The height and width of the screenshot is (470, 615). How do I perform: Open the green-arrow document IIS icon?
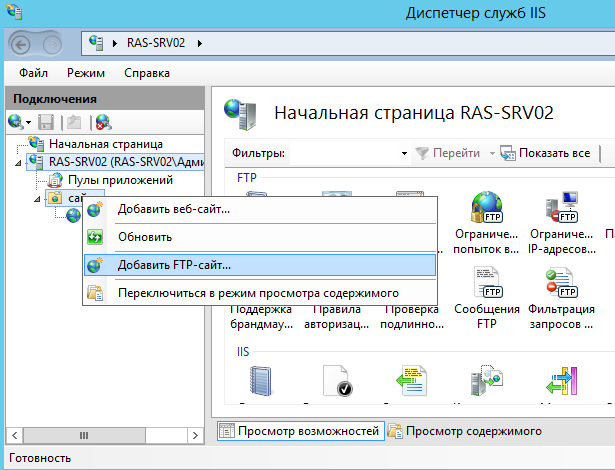pyautogui.click(x=411, y=381)
